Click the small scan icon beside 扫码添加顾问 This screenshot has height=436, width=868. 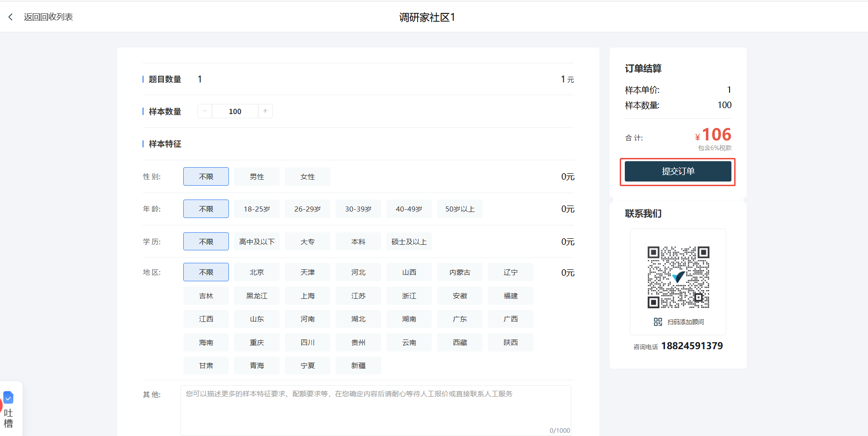coord(658,322)
